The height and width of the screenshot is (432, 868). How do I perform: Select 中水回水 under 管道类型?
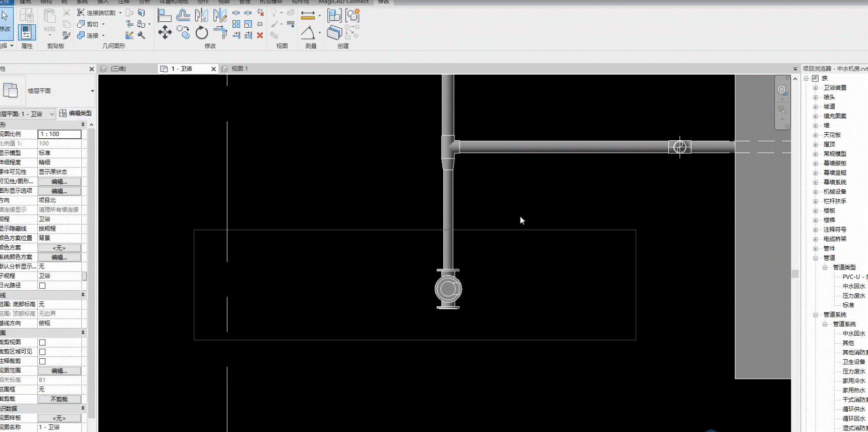853,286
